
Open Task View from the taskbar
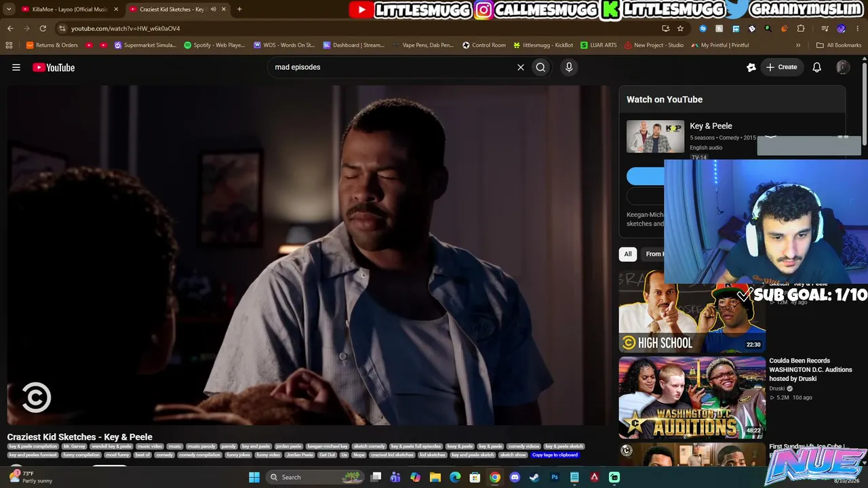[376, 477]
